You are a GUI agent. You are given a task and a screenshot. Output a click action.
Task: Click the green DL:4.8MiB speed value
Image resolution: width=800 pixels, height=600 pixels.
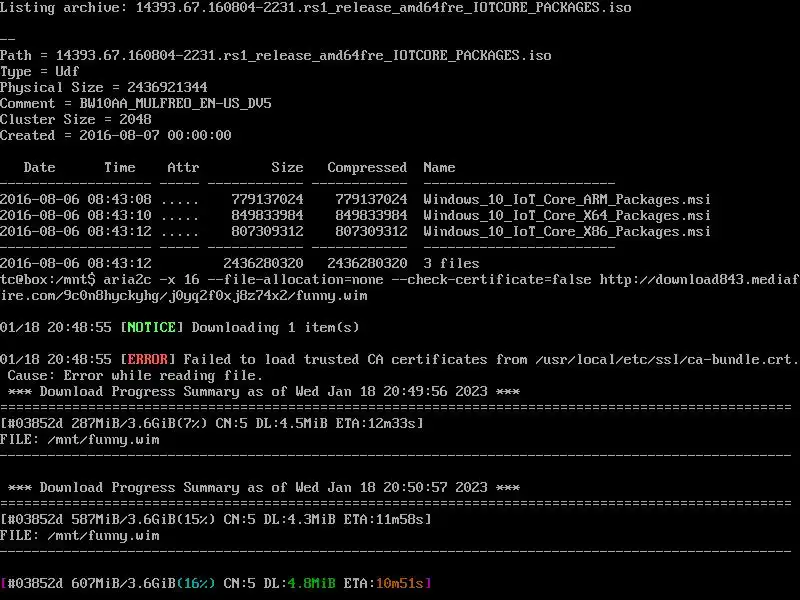(x=311, y=583)
